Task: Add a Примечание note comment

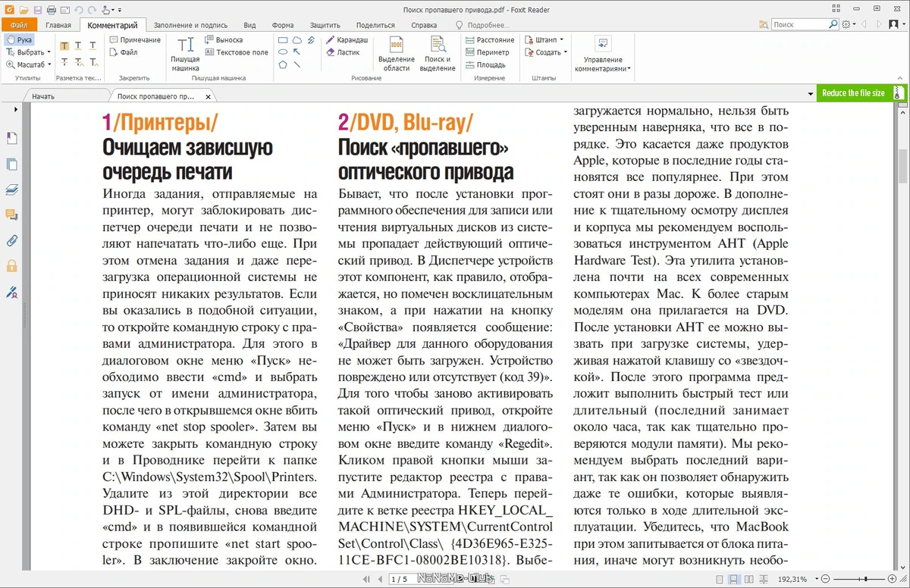Action: [135, 39]
